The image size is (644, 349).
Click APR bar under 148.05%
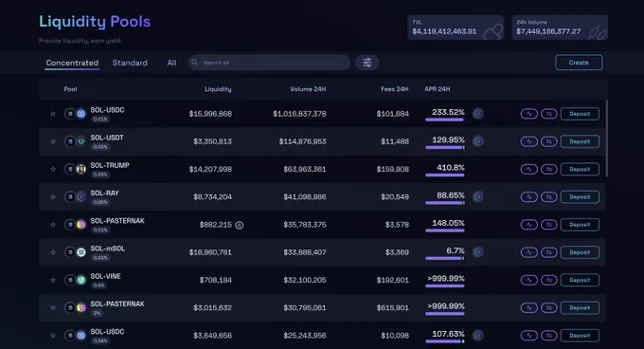point(445,230)
